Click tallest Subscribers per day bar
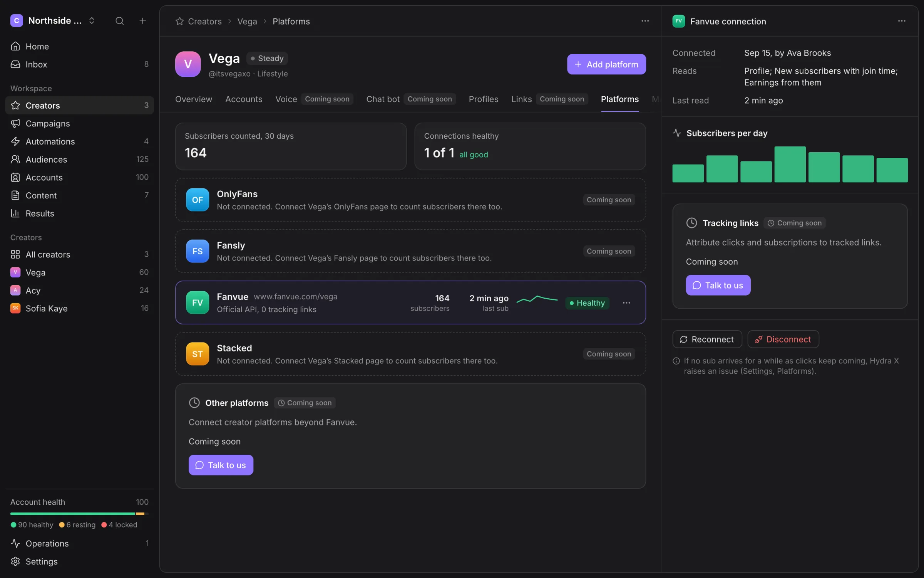 [790, 164]
